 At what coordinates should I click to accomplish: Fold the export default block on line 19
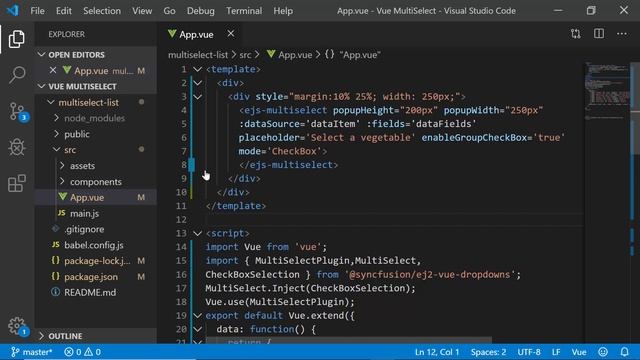point(198,316)
